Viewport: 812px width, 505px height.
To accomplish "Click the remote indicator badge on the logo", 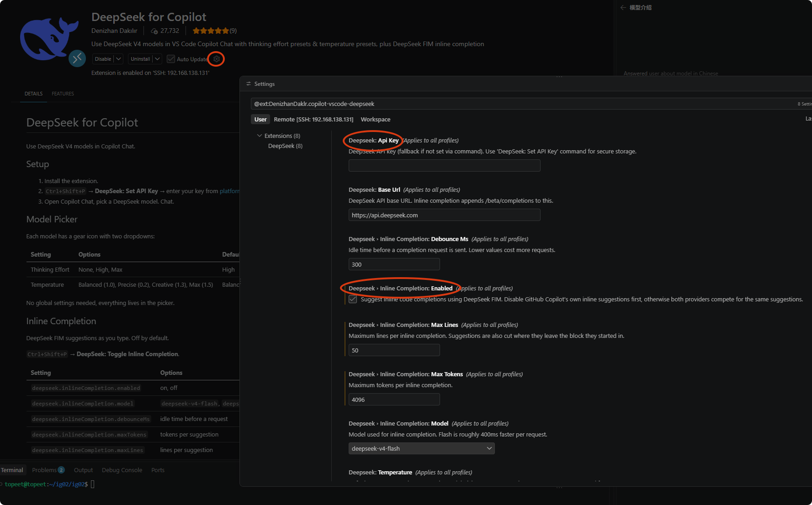I will pyautogui.click(x=77, y=58).
